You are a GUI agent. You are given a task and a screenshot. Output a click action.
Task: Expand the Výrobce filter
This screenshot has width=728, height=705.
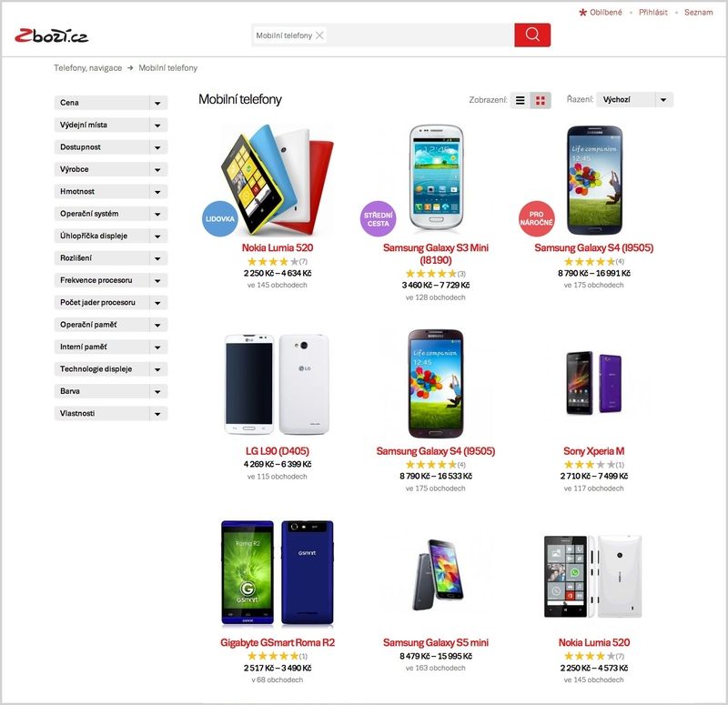click(x=110, y=169)
